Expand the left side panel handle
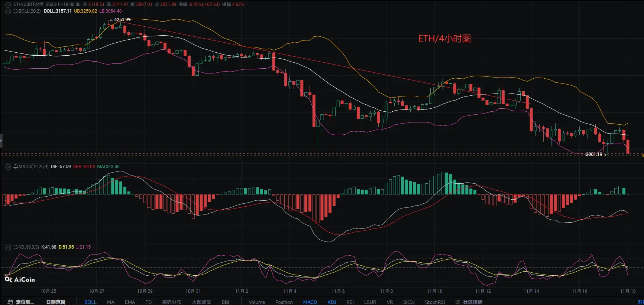Image resolution: width=644 pixels, height=305 pixels. click(x=1, y=141)
